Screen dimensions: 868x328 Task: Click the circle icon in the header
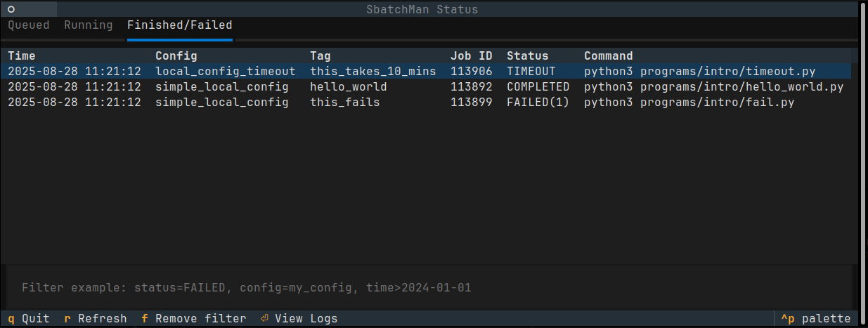(11, 9)
